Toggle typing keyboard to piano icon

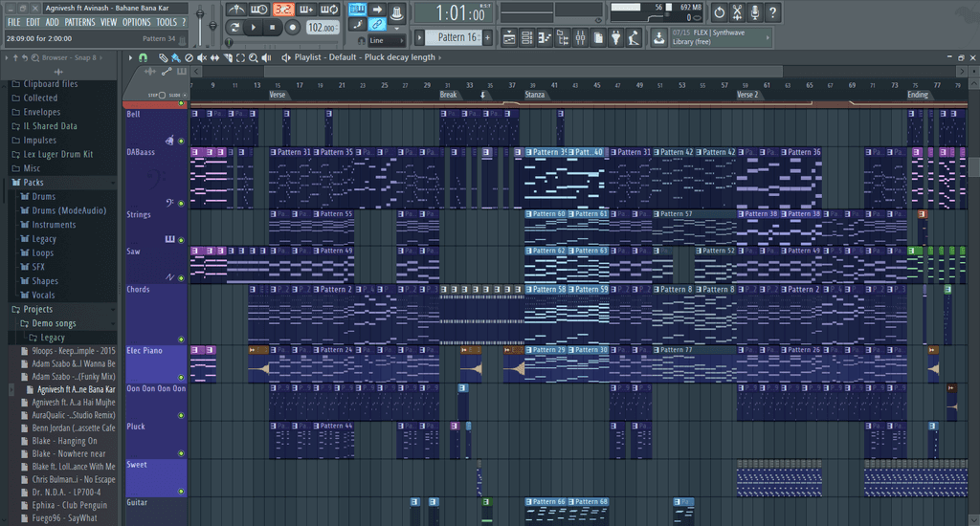pos(358,10)
